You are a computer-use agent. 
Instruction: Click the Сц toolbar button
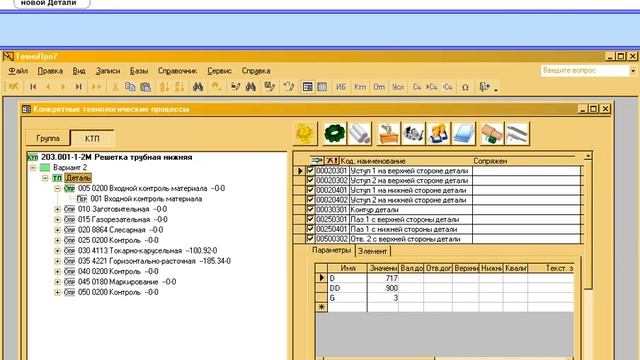tap(417, 87)
